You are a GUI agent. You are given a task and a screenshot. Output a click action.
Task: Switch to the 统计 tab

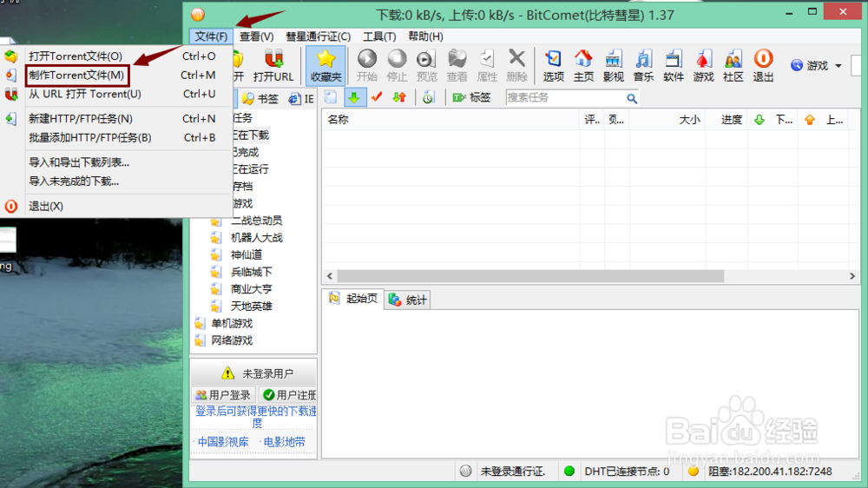407,300
